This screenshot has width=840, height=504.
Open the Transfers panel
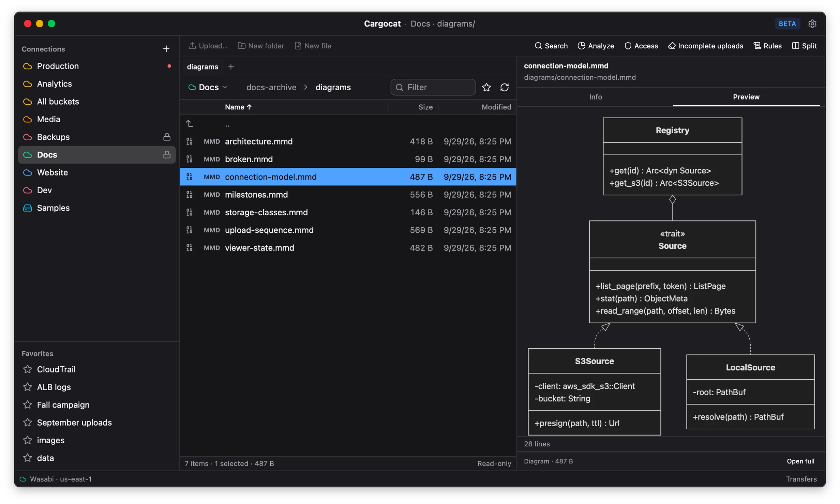(x=801, y=479)
